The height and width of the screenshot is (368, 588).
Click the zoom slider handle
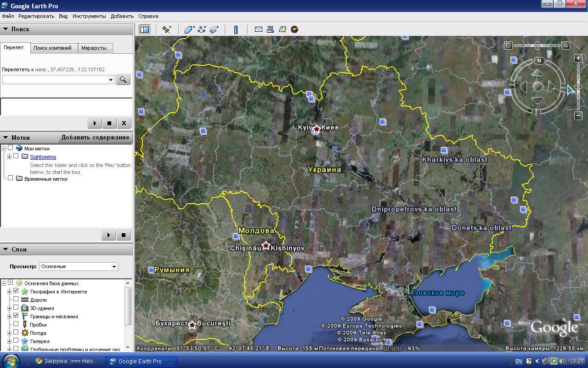click(x=578, y=86)
